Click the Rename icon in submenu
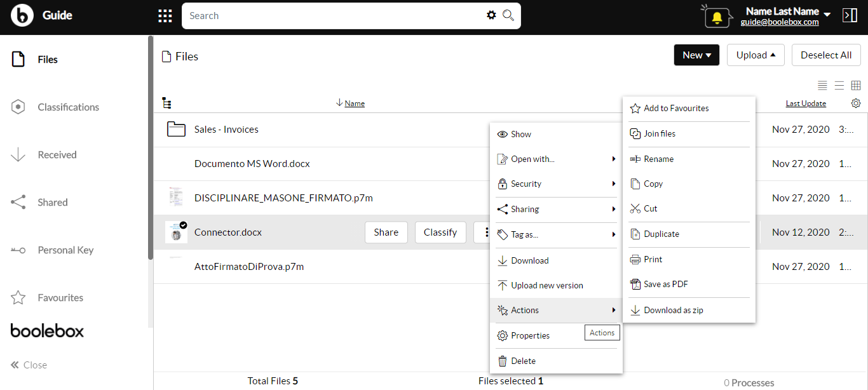 tap(635, 159)
